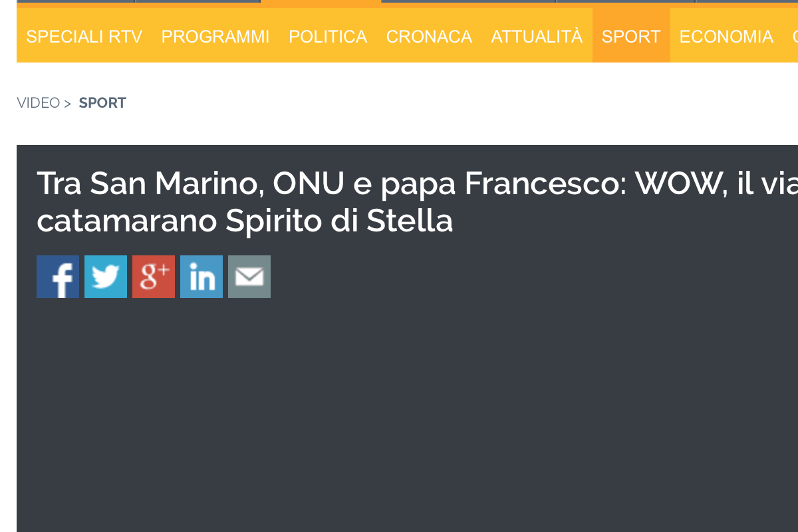Screen dimensions: 798x532
Task: Tweet this article via Twitter icon
Action: [106, 277]
